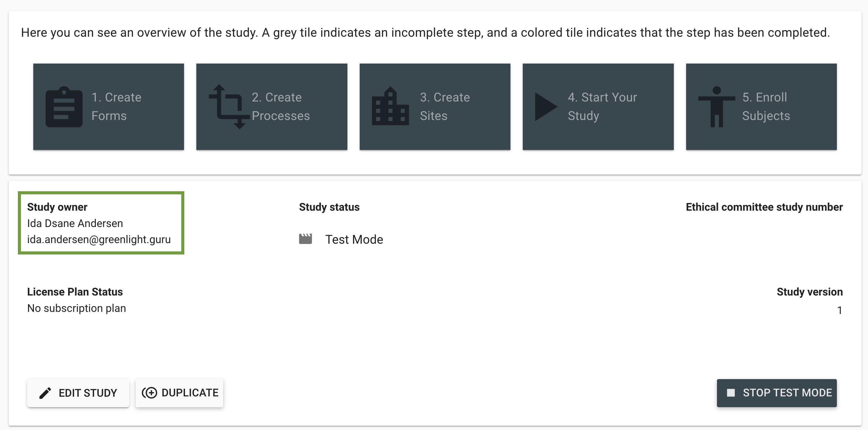Click the DUPLICATE button
Viewport: 868px width, 430px height.
coord(179,393)
